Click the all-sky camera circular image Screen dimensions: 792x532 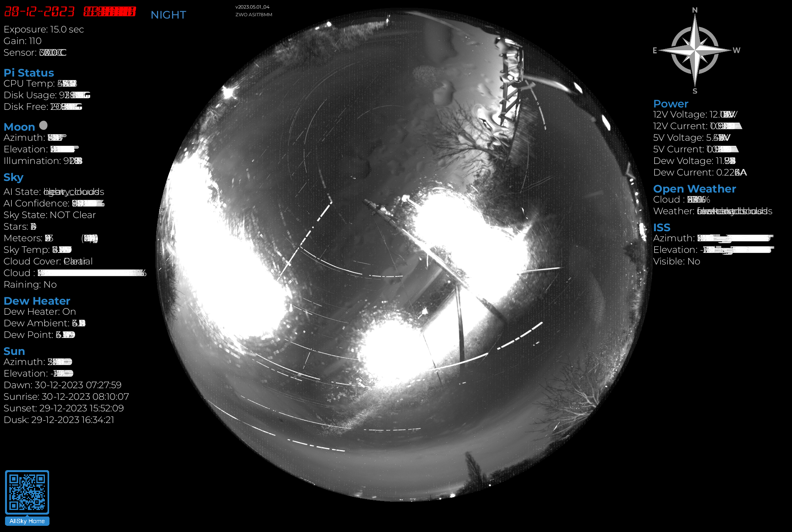[404, 255]
